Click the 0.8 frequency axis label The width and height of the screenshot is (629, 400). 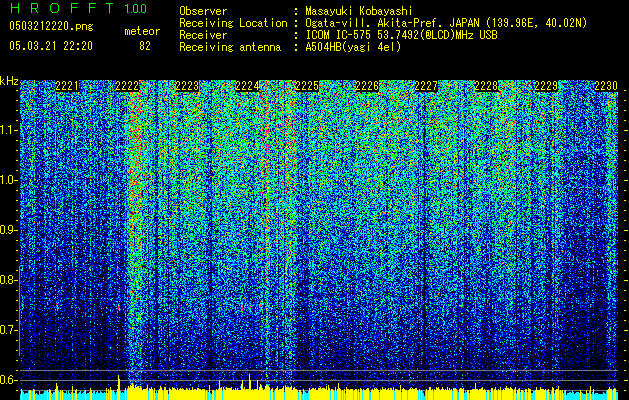[9, 280]
